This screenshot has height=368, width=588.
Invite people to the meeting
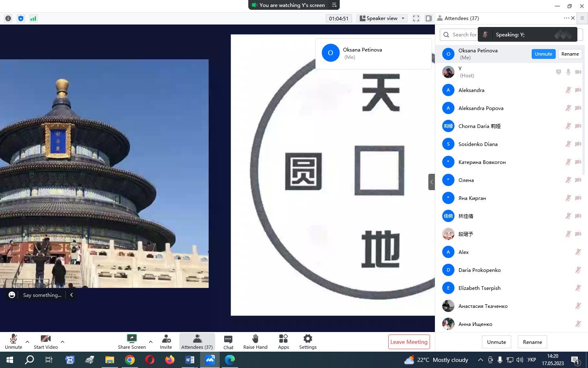166,342
